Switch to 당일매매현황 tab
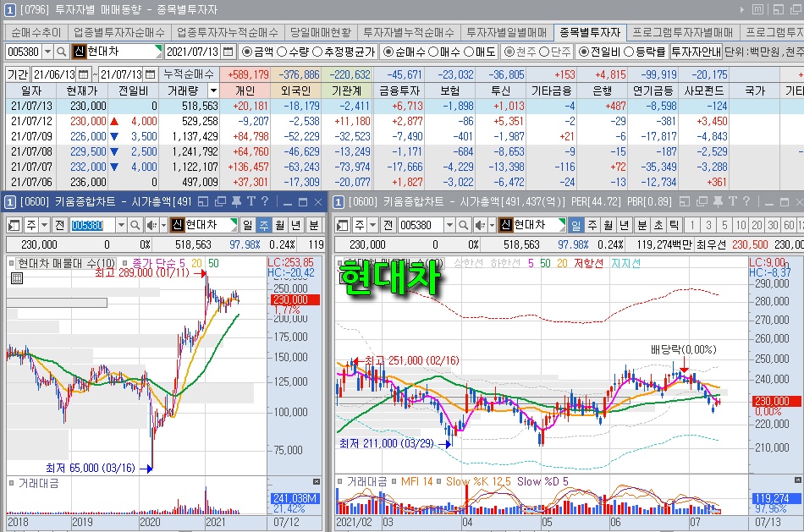The height and width of the screenshot is (532, 804). click(x=321, y=33)
